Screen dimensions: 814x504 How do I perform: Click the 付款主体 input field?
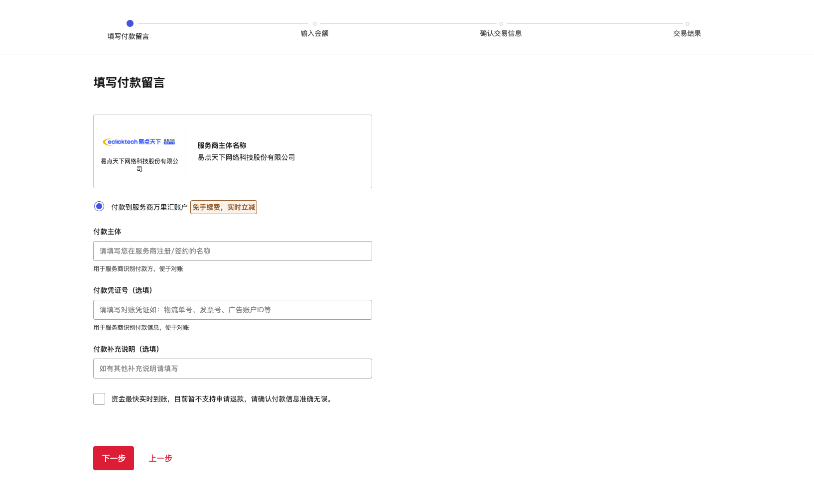(x=232, y=251)
